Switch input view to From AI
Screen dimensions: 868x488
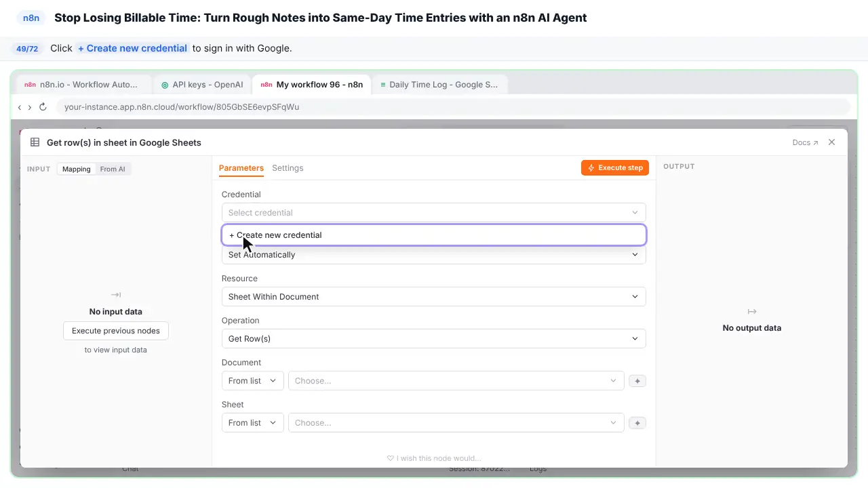tap(113, 169)
